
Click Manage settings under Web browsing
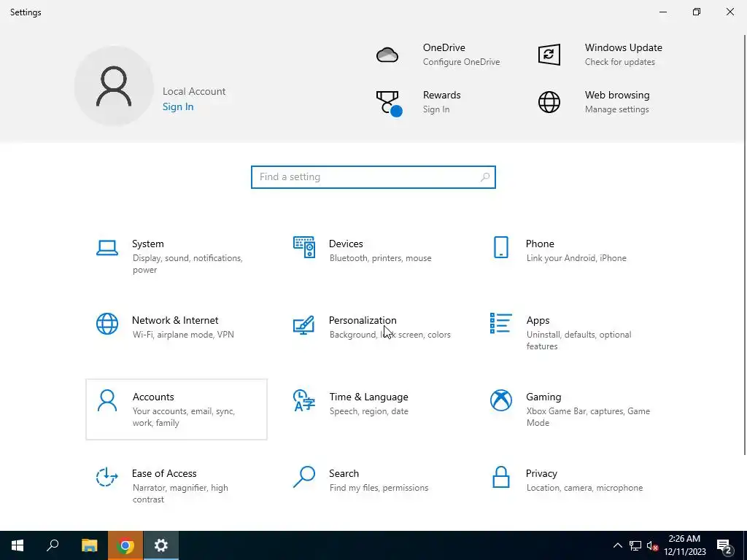tap(616, 109)
